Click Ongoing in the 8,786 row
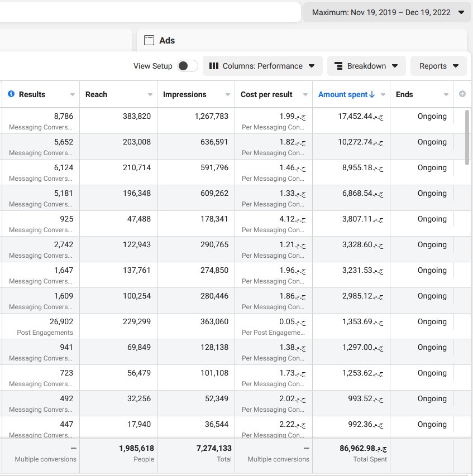 pos(432,116)
